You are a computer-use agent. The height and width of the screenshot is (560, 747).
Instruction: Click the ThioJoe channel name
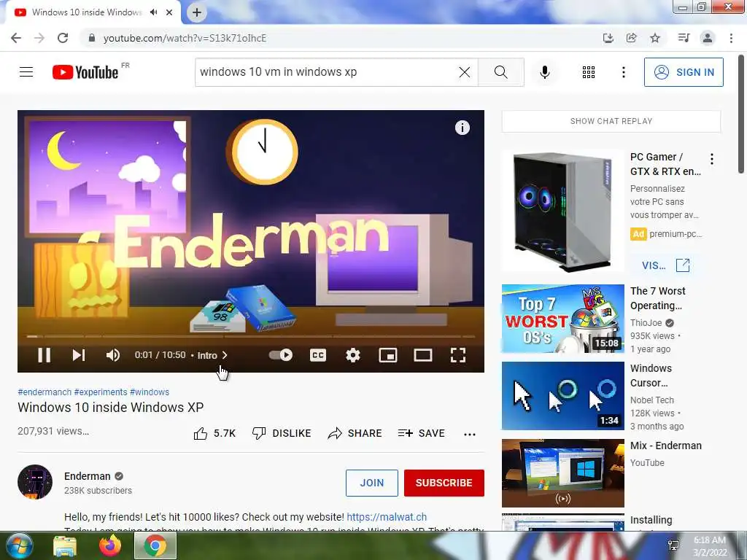click(x=646, y=323)
